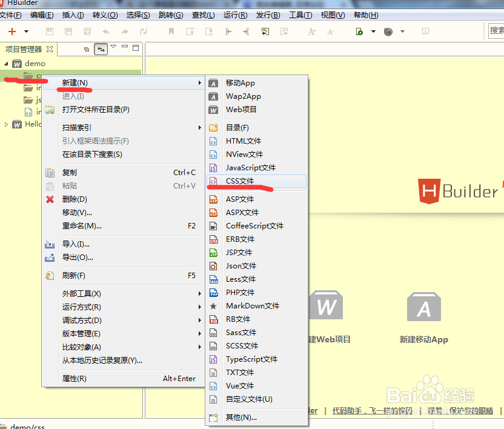This screenshot has width=504, height=429.
Task: Decrease font size using the A- toolbar icon
Action: point(330,32)
